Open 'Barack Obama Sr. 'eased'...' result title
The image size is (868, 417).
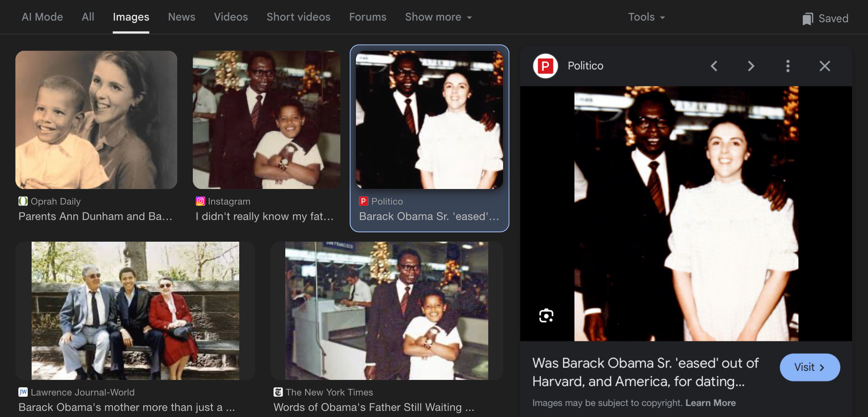tap(429, 216)
